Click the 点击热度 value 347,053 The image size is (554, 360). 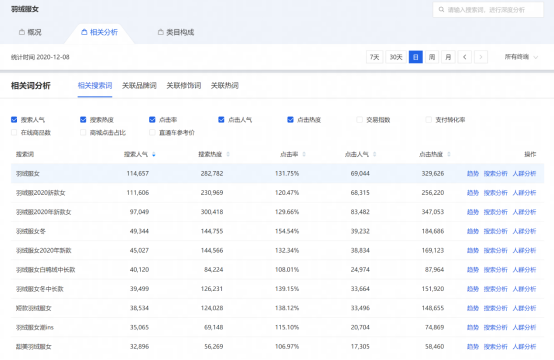433,212
